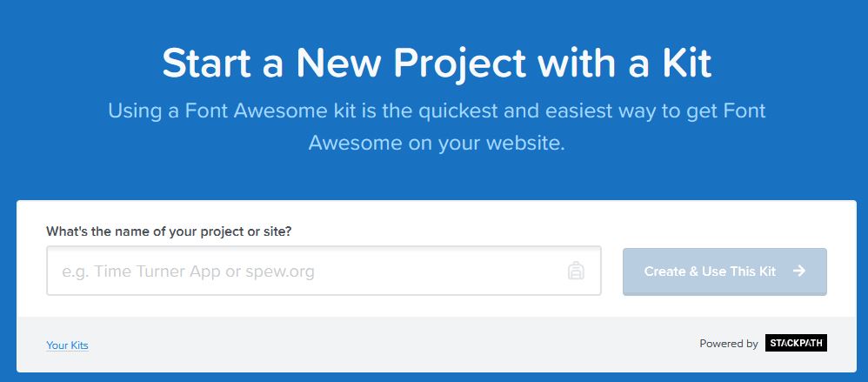Viewport: 868px width, 382px height.
Task: Click the backpack icon inside the name field
Action: pos(576,271)
